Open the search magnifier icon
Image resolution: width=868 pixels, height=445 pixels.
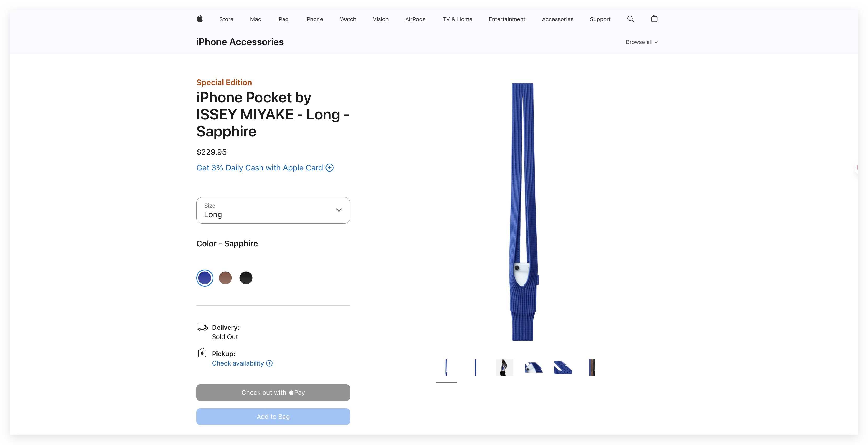pos(630,19)
